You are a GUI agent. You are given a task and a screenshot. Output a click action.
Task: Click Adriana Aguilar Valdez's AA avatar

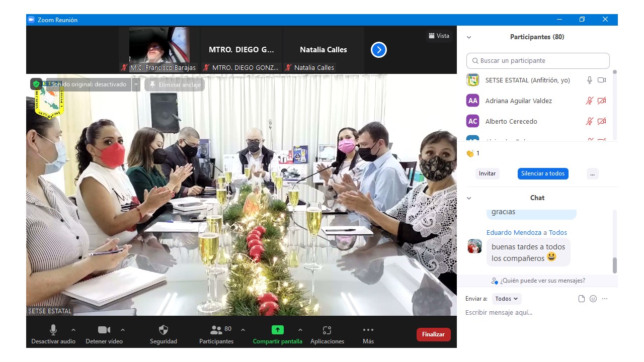click(x=472, y=101)
